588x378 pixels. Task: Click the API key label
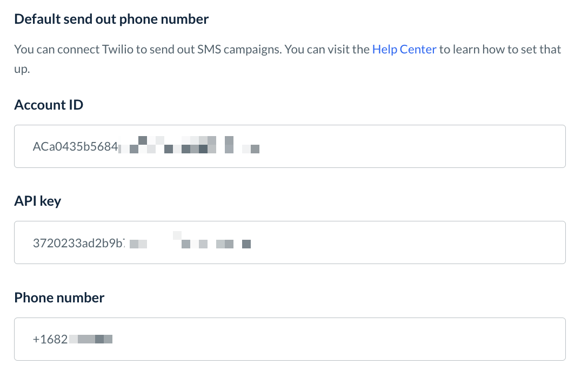click(37, 201)
